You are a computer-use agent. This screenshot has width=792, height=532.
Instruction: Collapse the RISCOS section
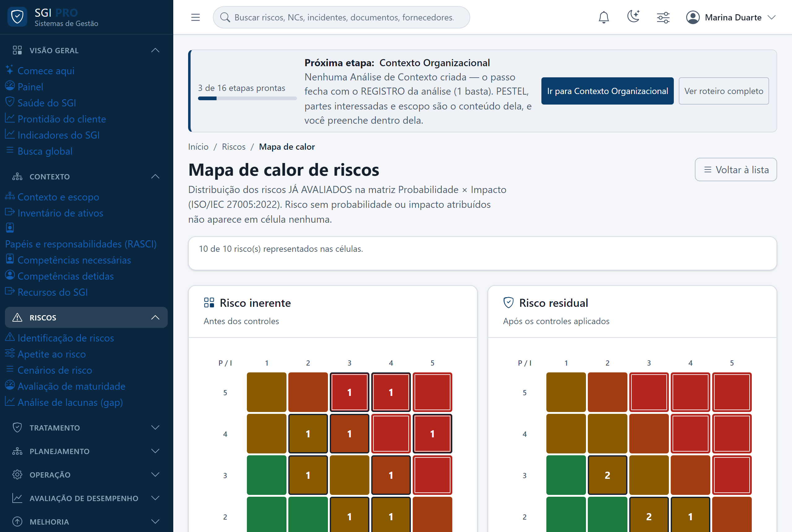click(x=86, y=318)
